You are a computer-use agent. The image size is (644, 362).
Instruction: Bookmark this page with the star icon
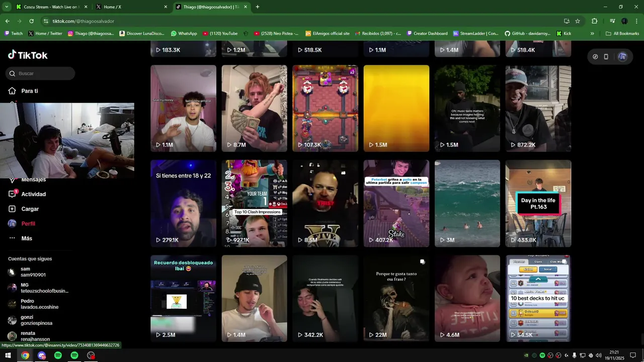coord(578,21)
